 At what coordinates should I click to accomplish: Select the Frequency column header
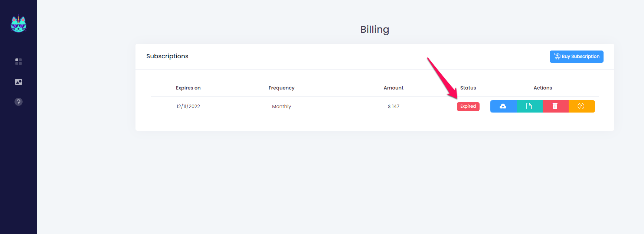[281, 88]
